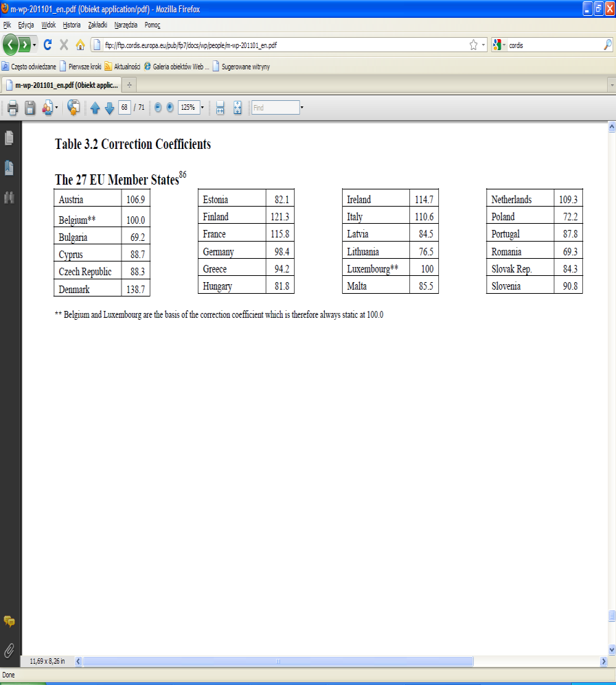Open the Narzędzia menu
616x685 pixels.
[126, 25]
